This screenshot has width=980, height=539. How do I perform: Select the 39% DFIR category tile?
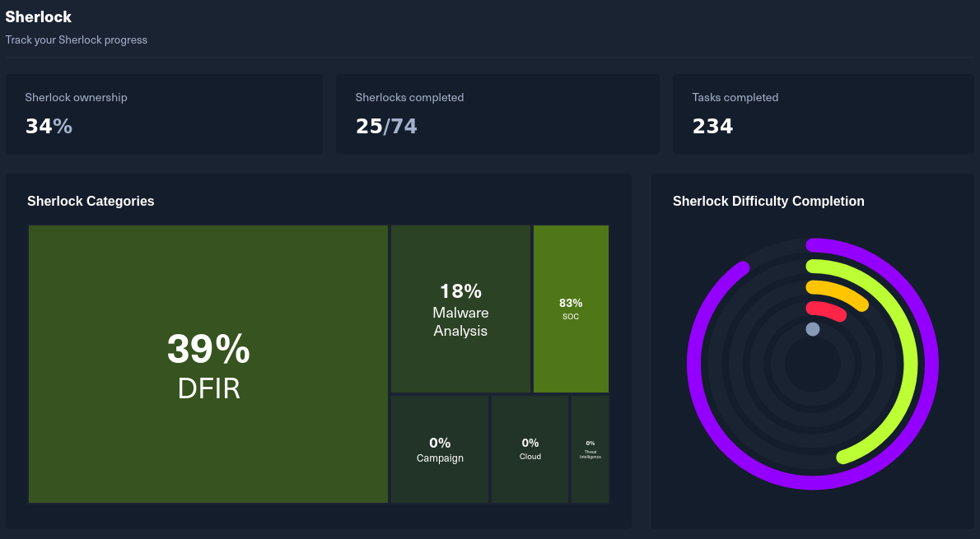coord(208,364)
